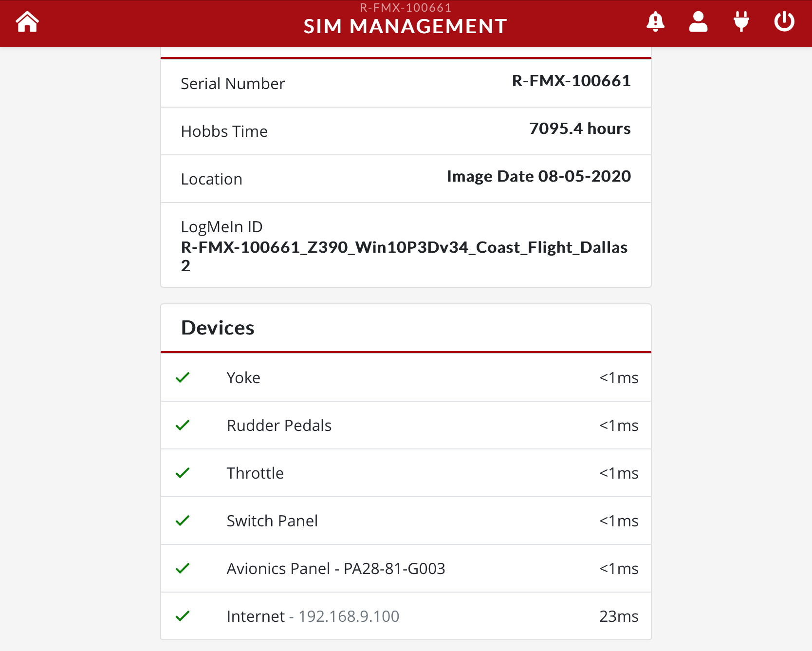Viewport: 812px width, 651px height.
Task: Click the Internet status checkmark
Action: point(183,616)
